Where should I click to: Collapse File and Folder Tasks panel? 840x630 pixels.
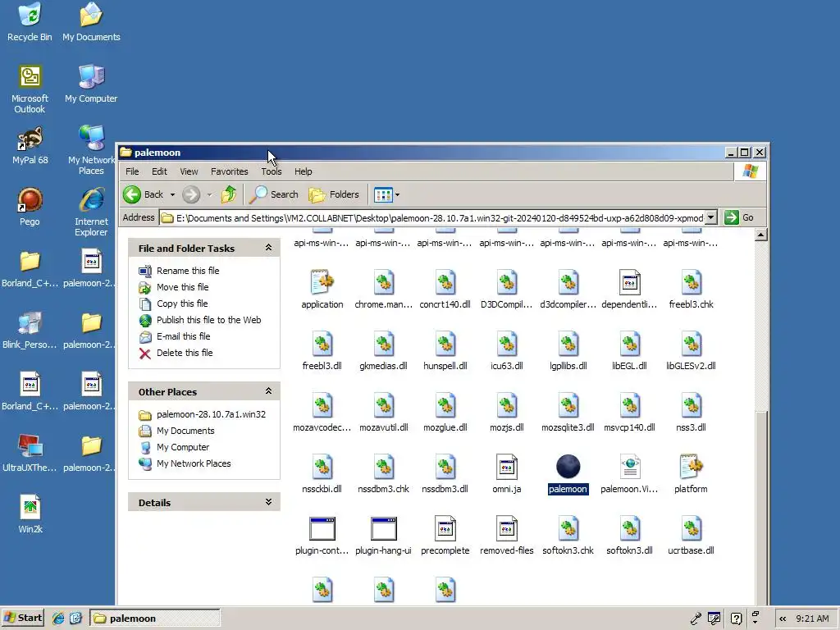point(268,248)
